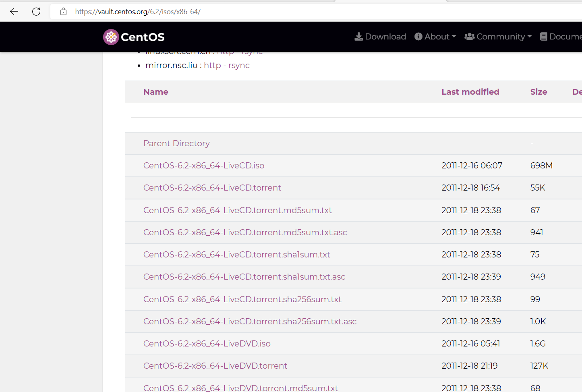Click the 941 size of LiveCD.torrent.md5sum.txt.asc

(536, 232)
